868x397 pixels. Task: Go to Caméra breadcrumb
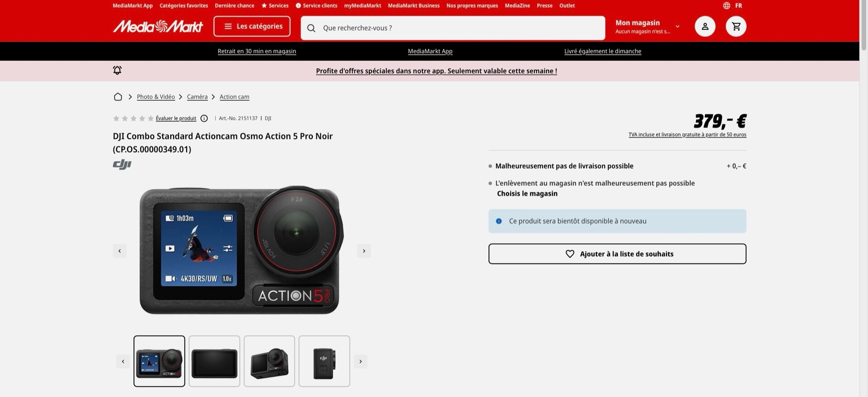[x=197, y=97]
